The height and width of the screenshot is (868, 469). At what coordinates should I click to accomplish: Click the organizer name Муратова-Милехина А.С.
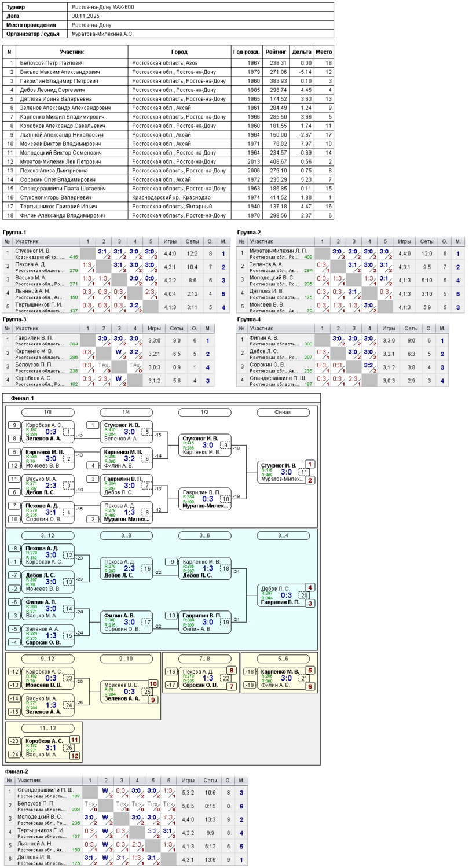click(x=103, y=34)
